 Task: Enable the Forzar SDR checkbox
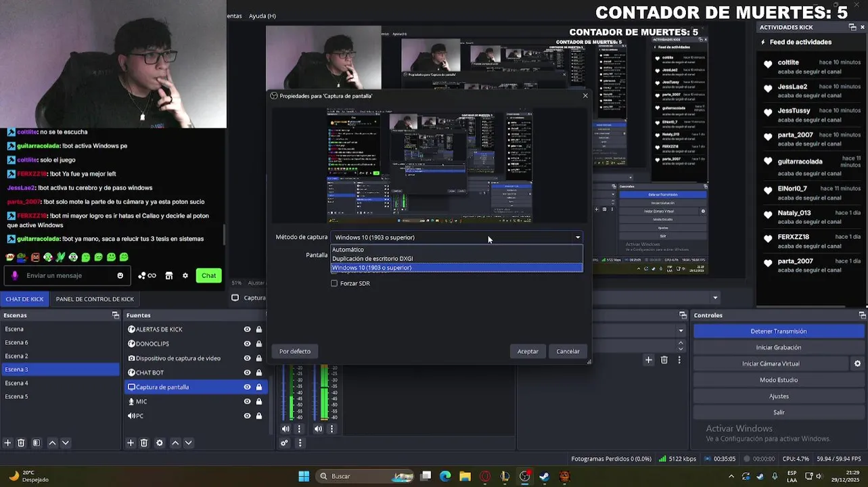click(x=334, y=283)
